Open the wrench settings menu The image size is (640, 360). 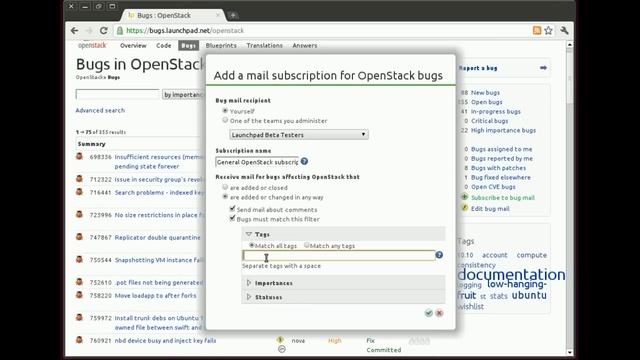click(x=564, y=31)
